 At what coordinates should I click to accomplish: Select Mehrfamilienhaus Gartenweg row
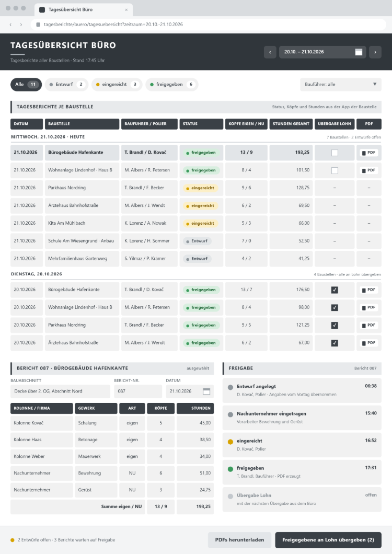196,259
